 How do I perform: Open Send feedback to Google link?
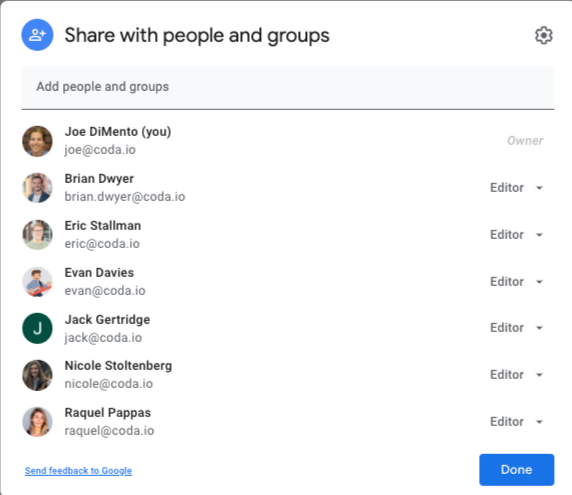(78, 471)
